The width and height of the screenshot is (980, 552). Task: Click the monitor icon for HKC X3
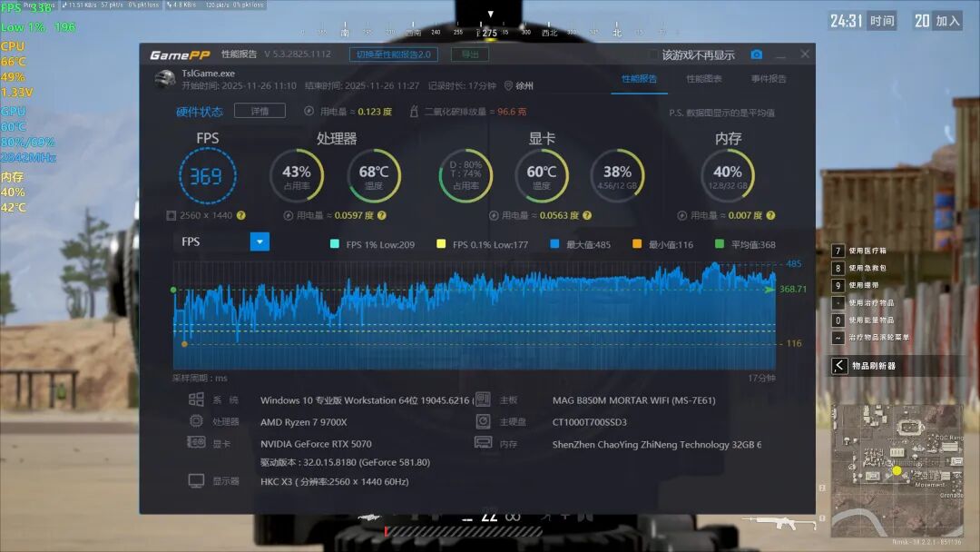click(x=196, y=481)
